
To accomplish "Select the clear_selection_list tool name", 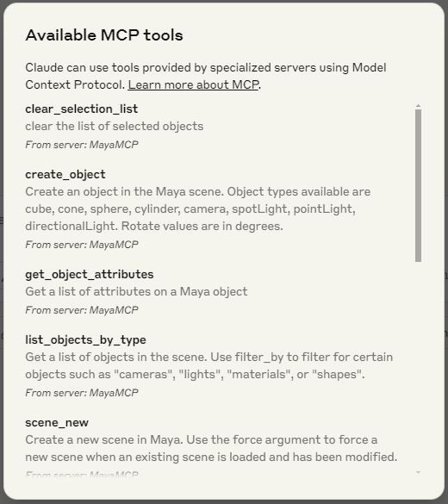I will tap(82, 109).
